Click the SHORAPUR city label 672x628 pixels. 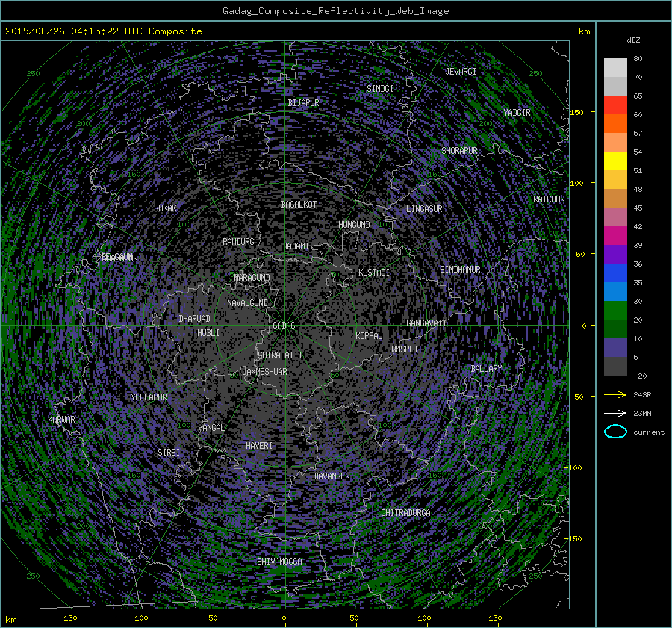tap(459, 151)
